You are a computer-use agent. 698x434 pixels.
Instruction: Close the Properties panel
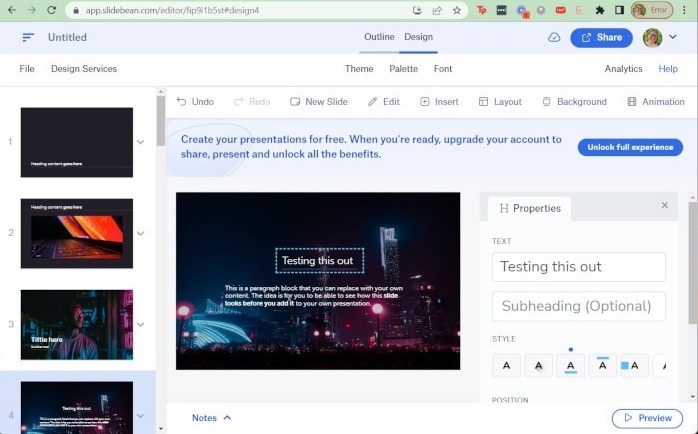tap(665, 205)
